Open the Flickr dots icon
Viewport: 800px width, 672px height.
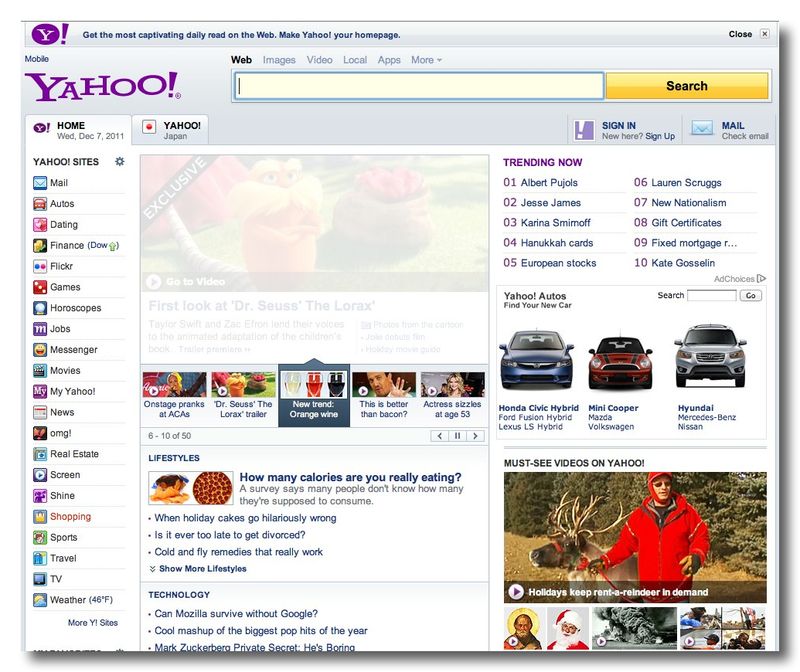coord(40,266)
